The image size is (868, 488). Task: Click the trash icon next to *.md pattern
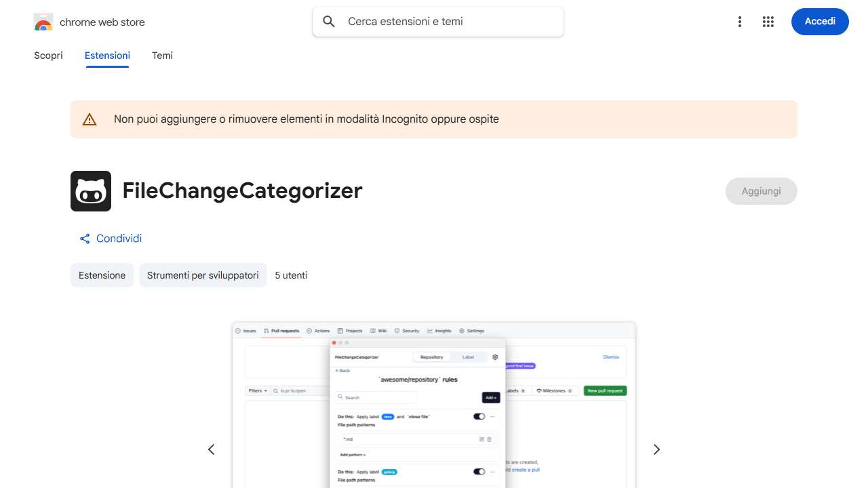tap(489, 439)
